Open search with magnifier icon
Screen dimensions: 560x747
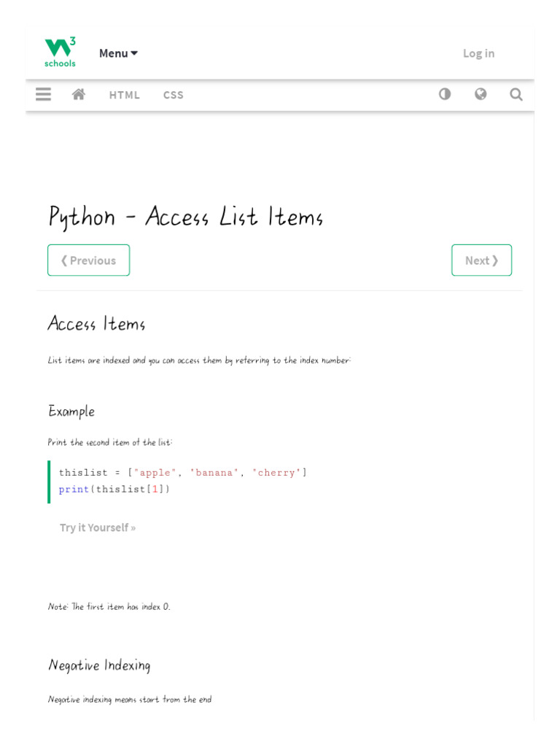[x=516, y=94]
